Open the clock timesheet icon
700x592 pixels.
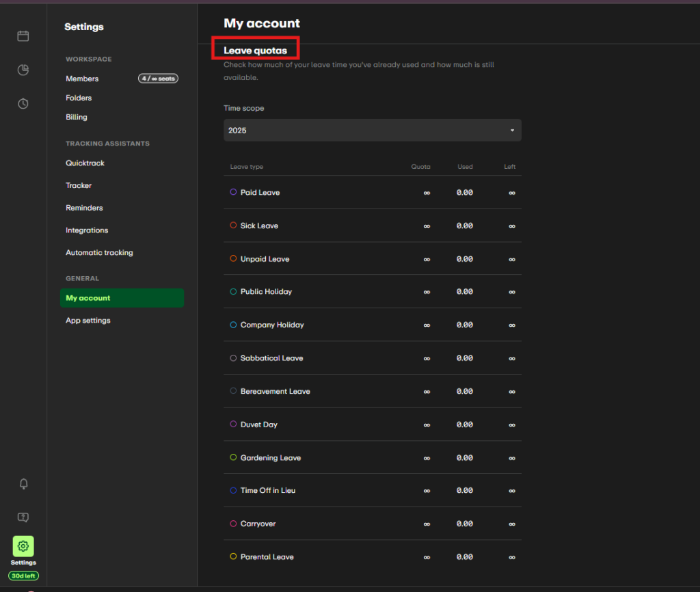[23, 104]
